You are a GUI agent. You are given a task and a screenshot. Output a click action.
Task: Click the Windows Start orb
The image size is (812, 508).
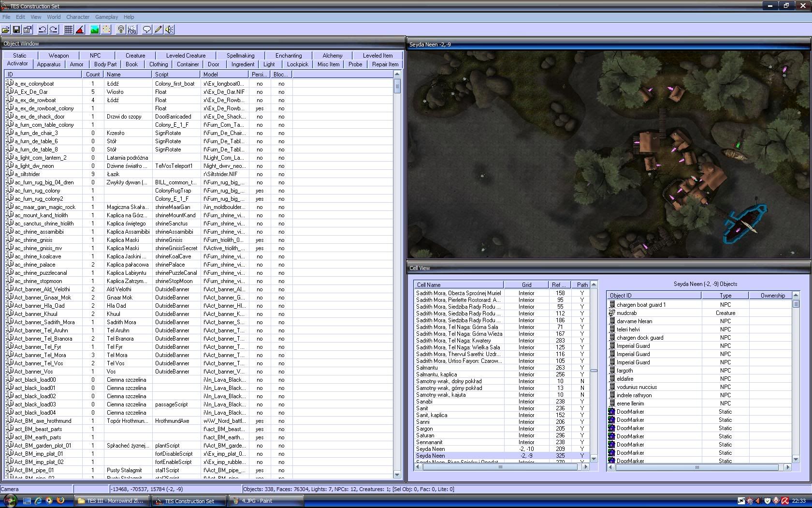click(10, 501)
